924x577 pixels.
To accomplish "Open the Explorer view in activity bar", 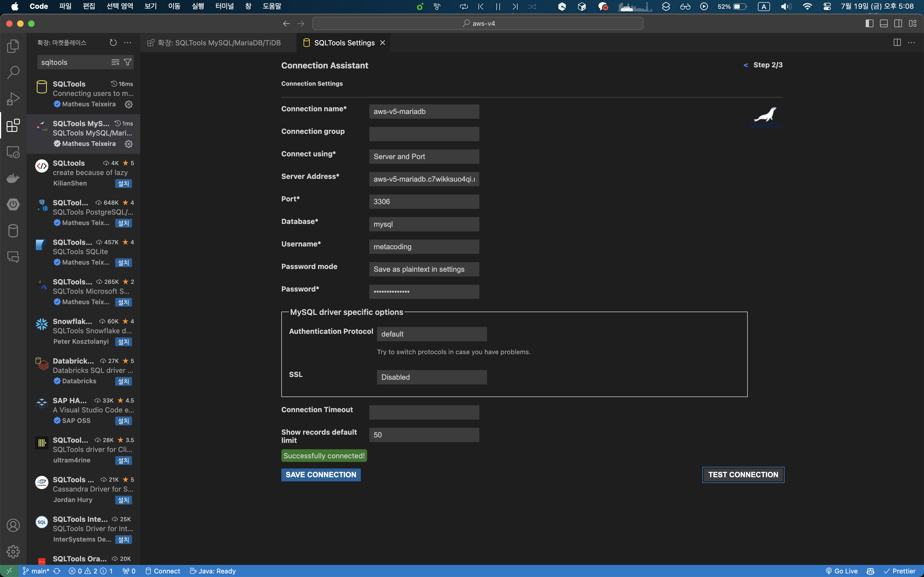I will pos(13,46).
